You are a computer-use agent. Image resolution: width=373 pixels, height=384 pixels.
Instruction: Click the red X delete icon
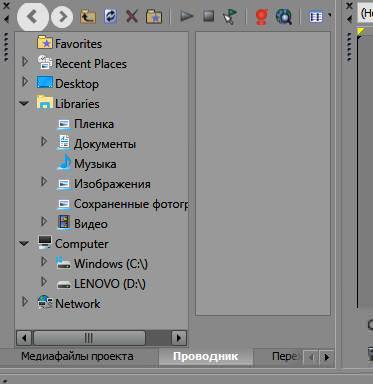(x=132, y=16)
